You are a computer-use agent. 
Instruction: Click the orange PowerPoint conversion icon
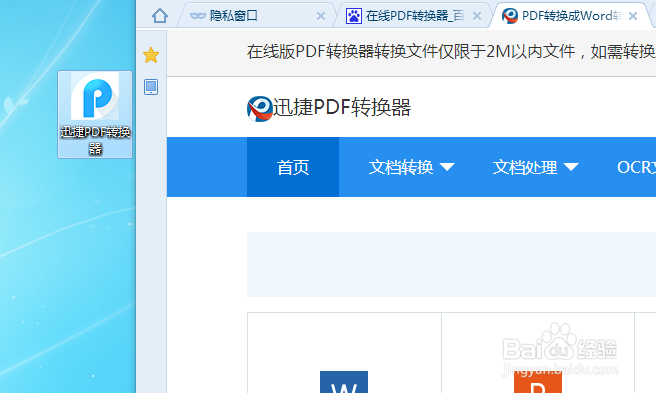[x=538, y=382]
